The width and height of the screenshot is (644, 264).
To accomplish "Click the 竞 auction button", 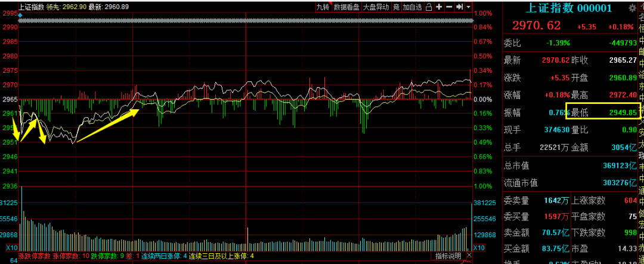I will [396, 7].
